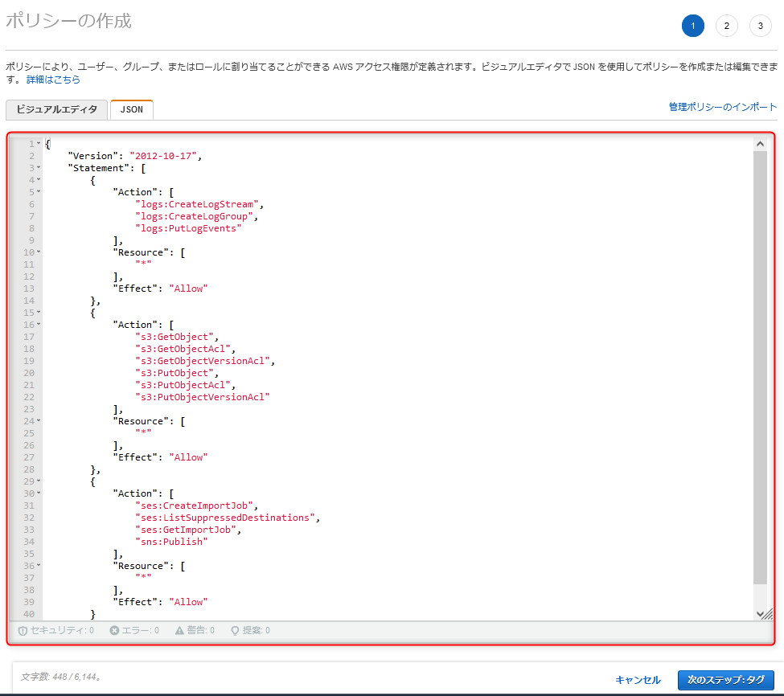Collapse the Resource fold arrow at line 10
Viewport: 784px width, 696px height.
tap(39, 252)
